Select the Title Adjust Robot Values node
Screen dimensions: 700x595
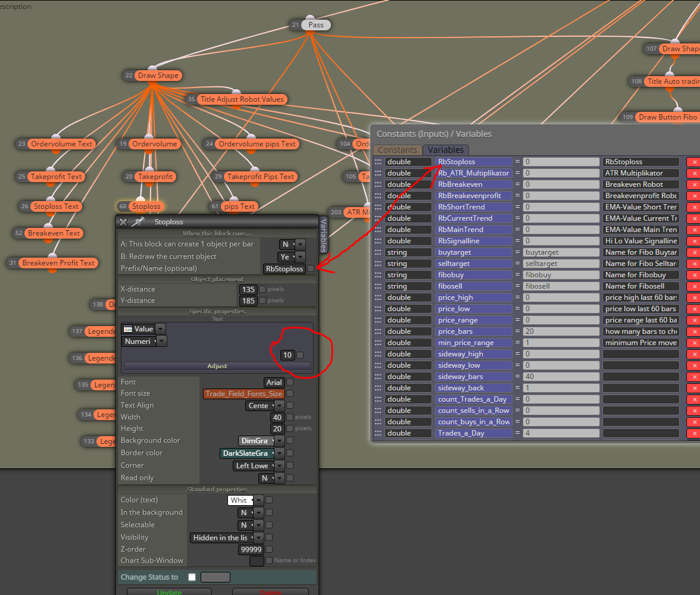point(242,99)
